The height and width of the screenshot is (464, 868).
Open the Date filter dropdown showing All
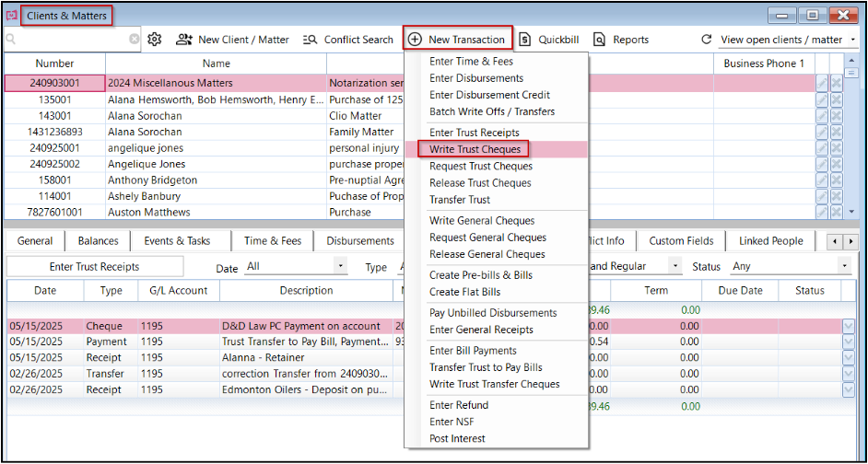pyautogui.click(x=296, y=267)
